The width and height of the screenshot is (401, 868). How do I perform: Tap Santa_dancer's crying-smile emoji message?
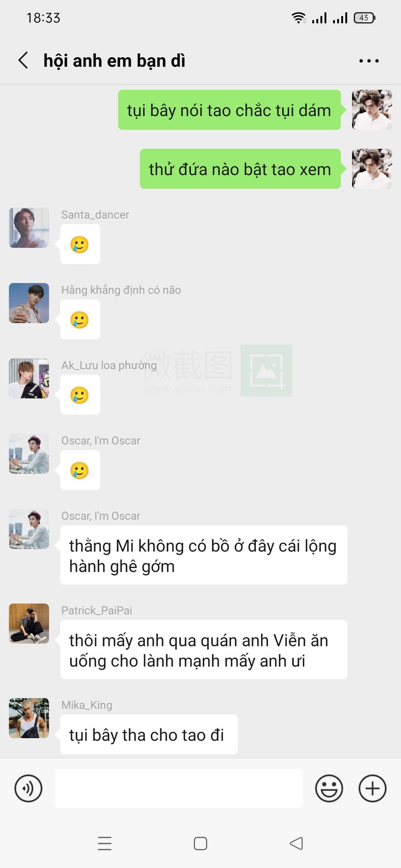(x=80, y=244)
